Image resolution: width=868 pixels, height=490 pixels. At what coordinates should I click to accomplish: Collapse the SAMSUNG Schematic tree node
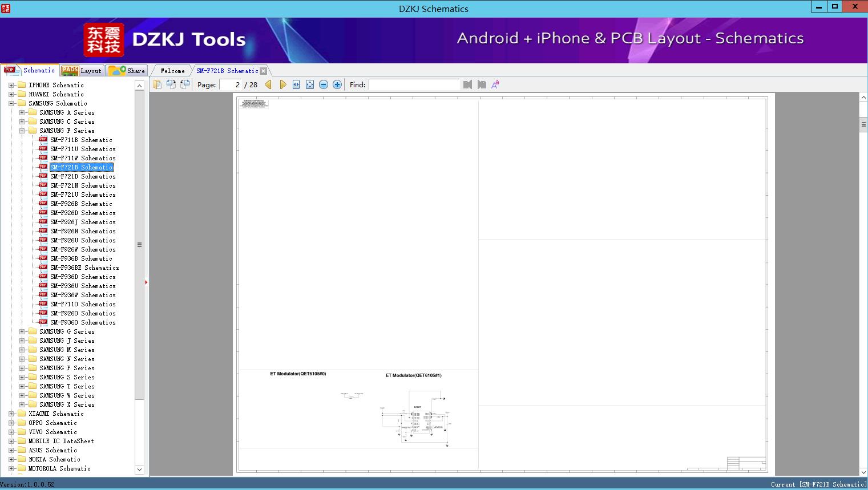[x=11, y=103]
